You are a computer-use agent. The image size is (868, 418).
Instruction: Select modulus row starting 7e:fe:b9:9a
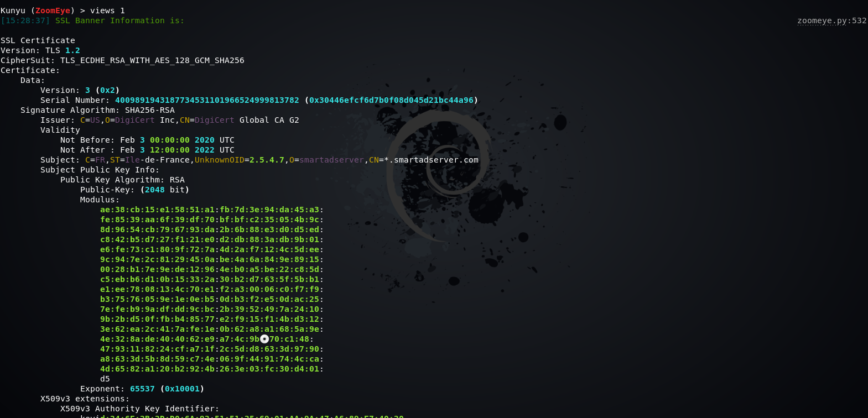[x=212, y=309]
